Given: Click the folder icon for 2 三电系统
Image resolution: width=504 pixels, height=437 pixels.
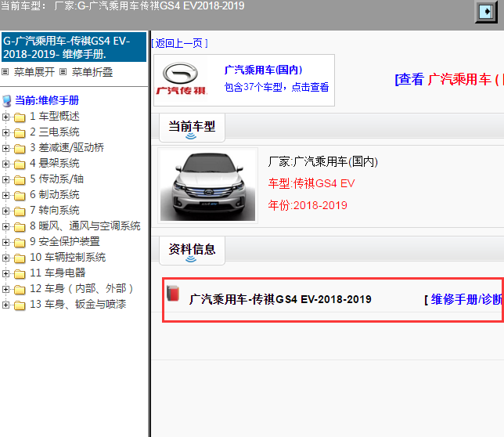Looking at the screenshot, I should [x=20, y=133].
